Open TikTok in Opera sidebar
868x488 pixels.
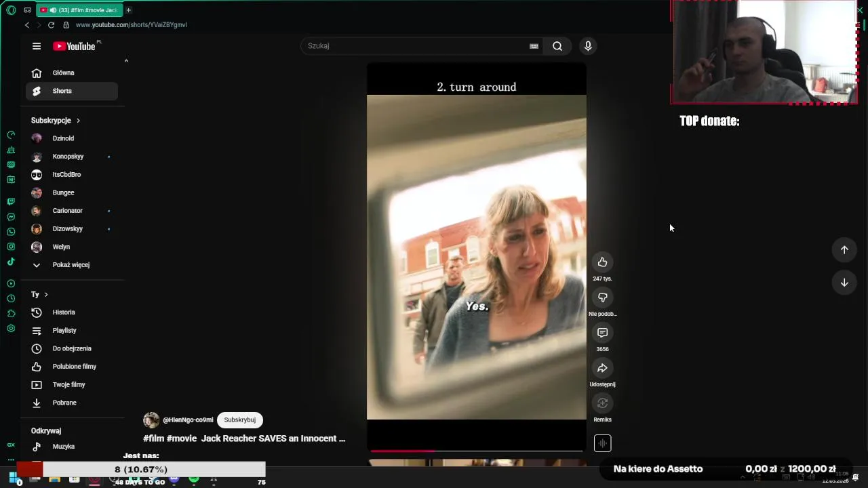11,262
